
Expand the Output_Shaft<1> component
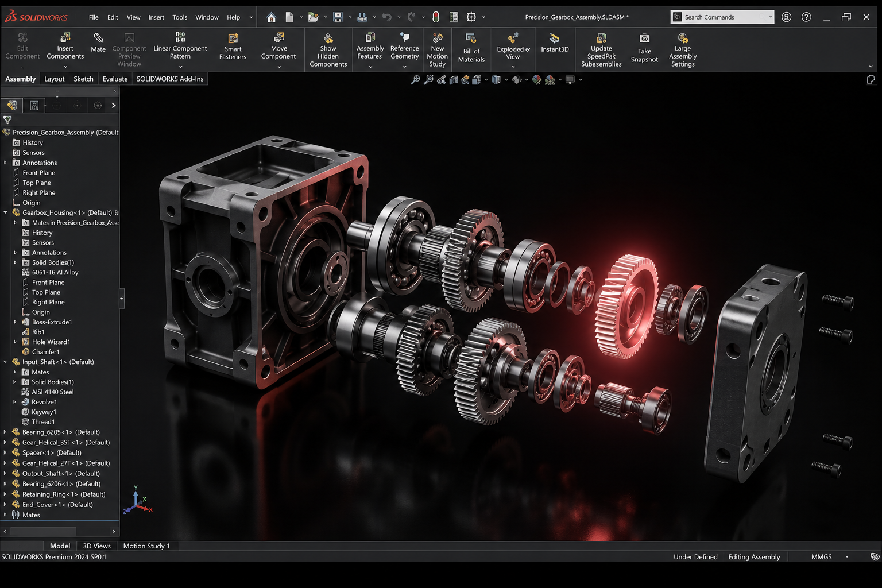pyautogui.click(x=5, y=473)
